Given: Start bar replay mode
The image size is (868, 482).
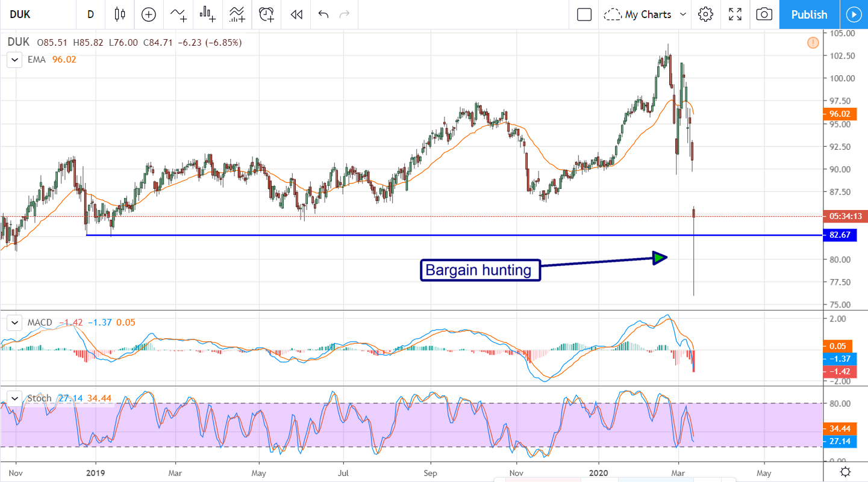Looking at the screenshot, I should 296,14.
